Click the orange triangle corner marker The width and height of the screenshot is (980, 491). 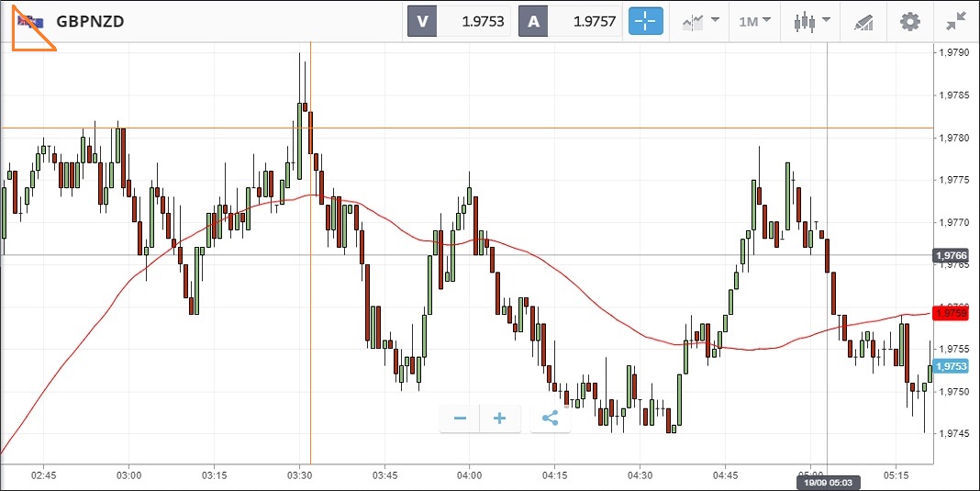pyautogui.click(x=28, y=32)
